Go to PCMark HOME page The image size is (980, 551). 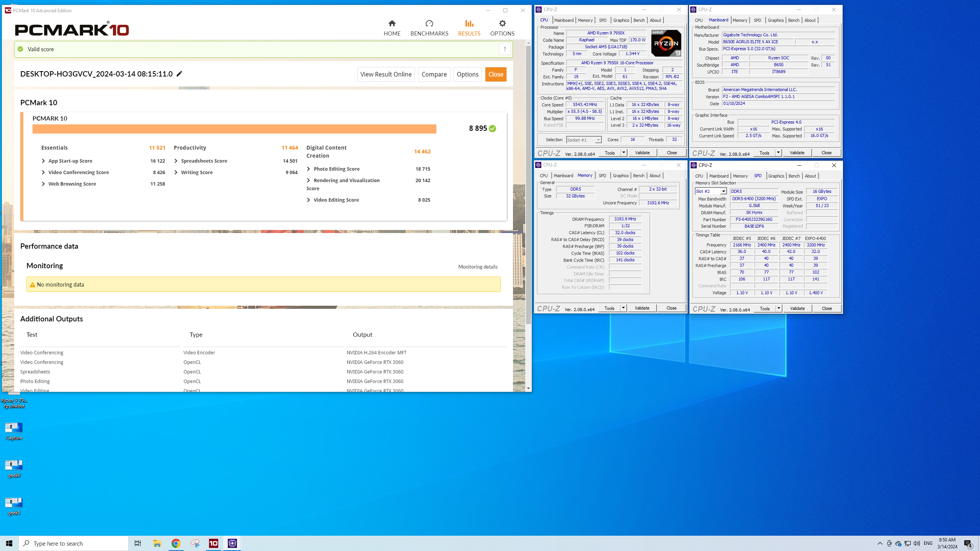392,28
